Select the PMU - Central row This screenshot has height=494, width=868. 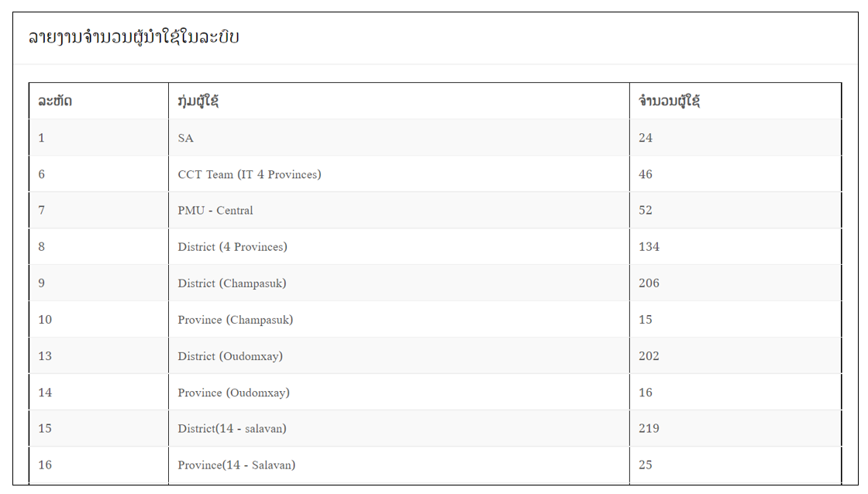[435, 210]
